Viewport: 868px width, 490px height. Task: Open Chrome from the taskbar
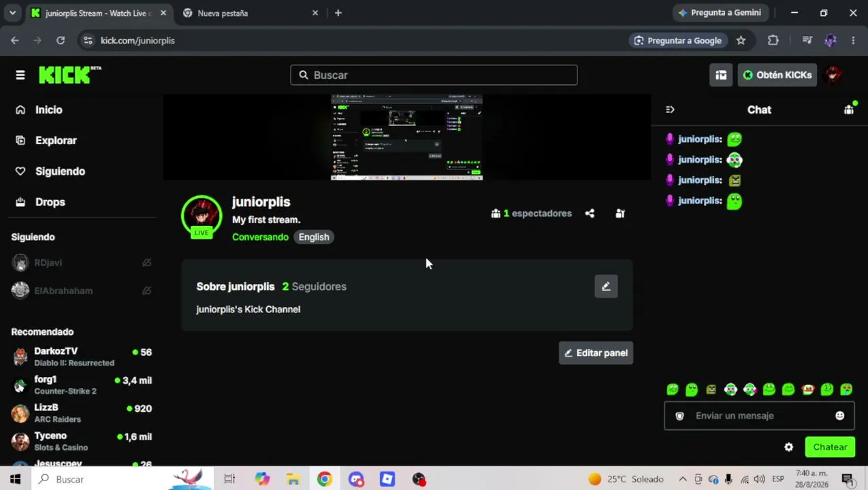point(324,479)
